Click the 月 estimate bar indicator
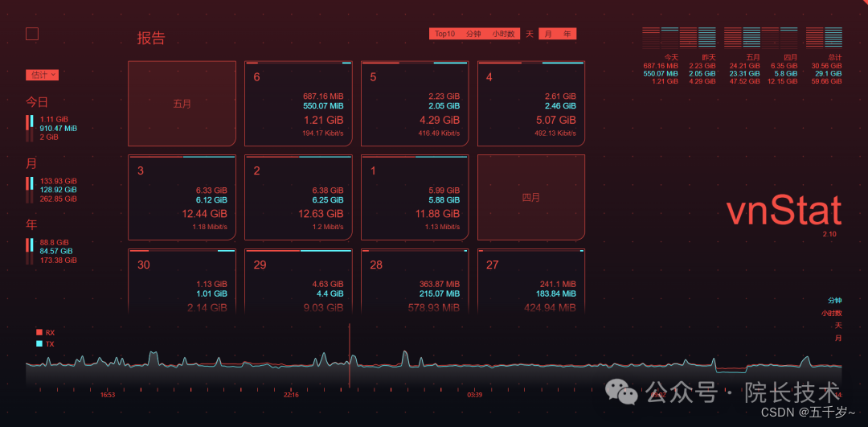868x427 pixels. pos(30,190)
